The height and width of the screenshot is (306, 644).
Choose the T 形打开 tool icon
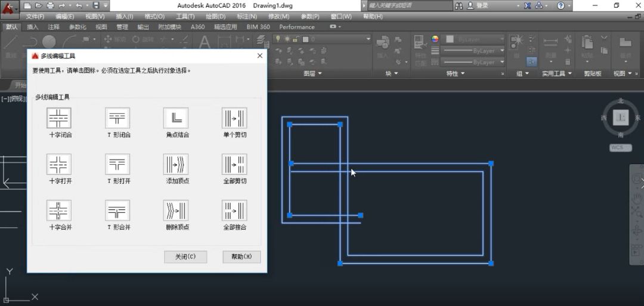117,164
